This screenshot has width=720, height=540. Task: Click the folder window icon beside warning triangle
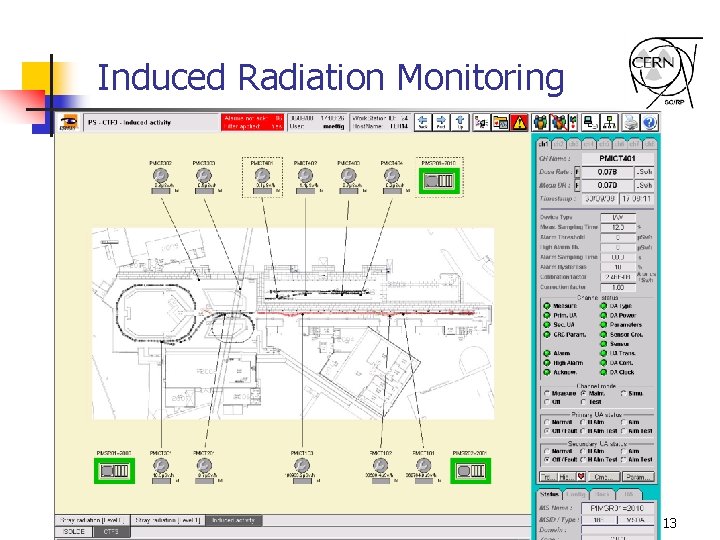(501, 123)
